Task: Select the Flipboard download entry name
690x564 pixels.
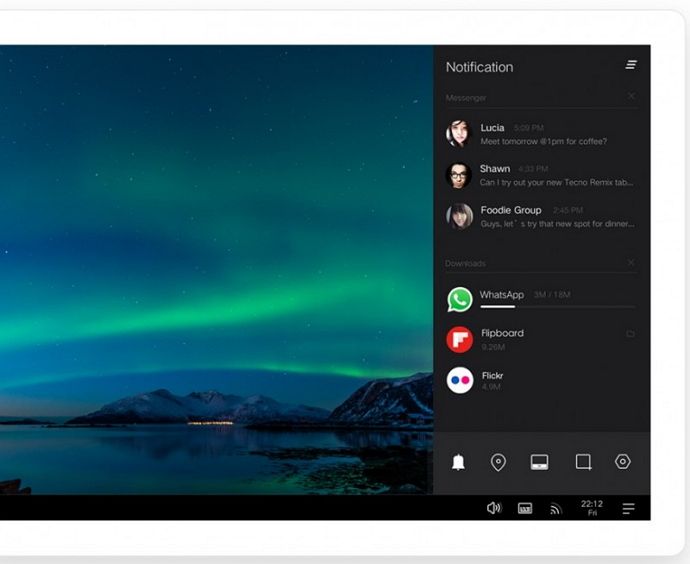Action: pos(503,333)
